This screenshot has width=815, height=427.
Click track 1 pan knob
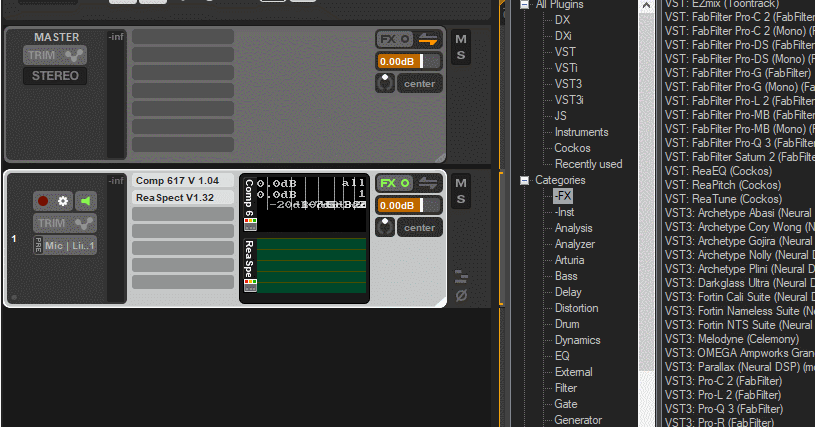[385, 227]
